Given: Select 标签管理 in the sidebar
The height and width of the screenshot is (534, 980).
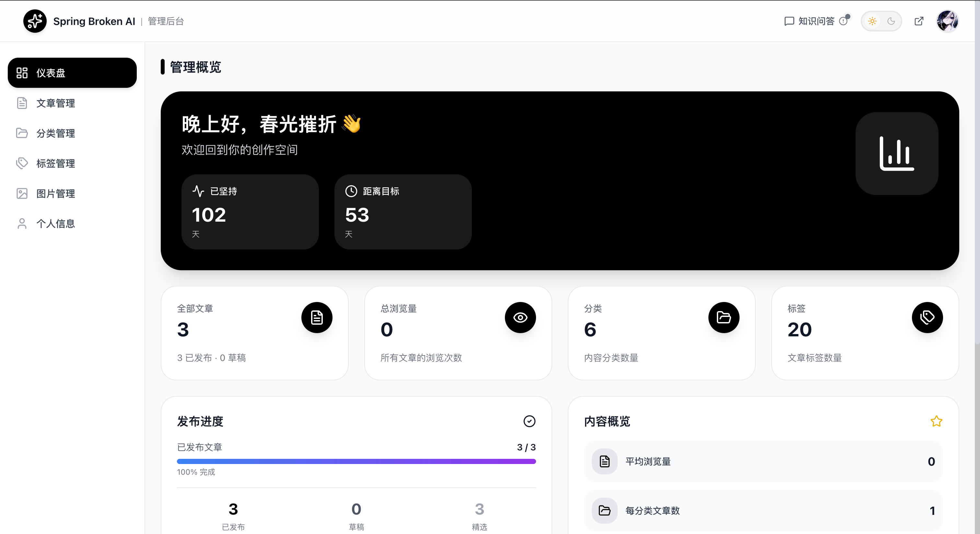Looking at the screenshot, I should pos(55,163).
